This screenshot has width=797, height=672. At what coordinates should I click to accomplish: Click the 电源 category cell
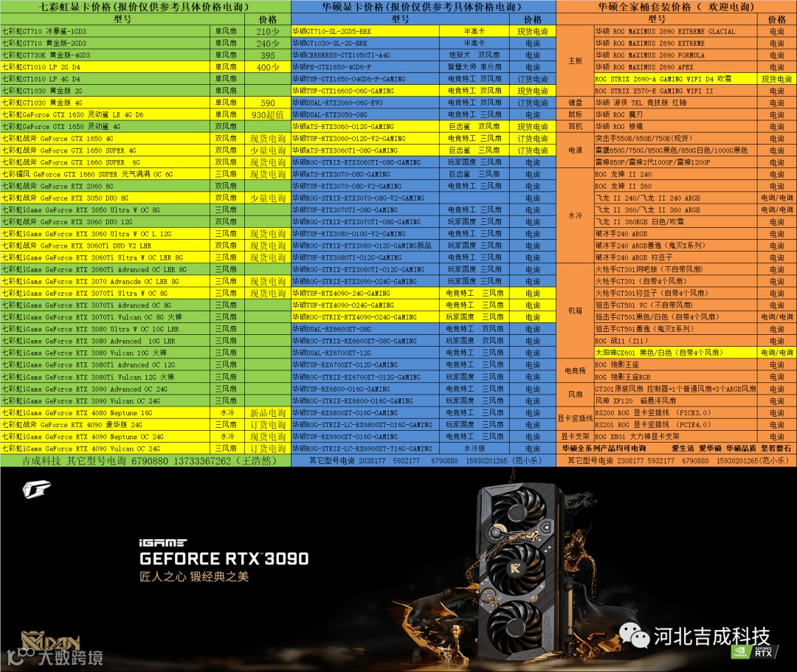point(575,150)
